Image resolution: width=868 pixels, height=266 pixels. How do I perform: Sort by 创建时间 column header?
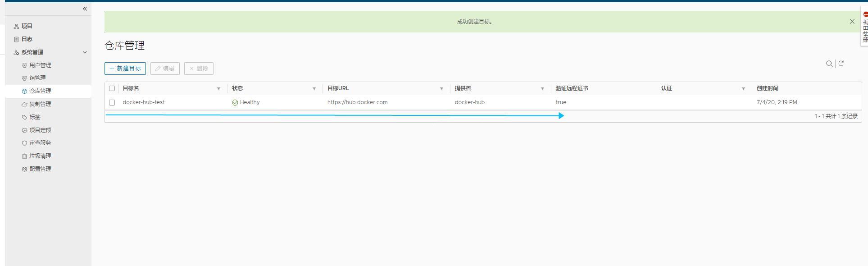768,88
